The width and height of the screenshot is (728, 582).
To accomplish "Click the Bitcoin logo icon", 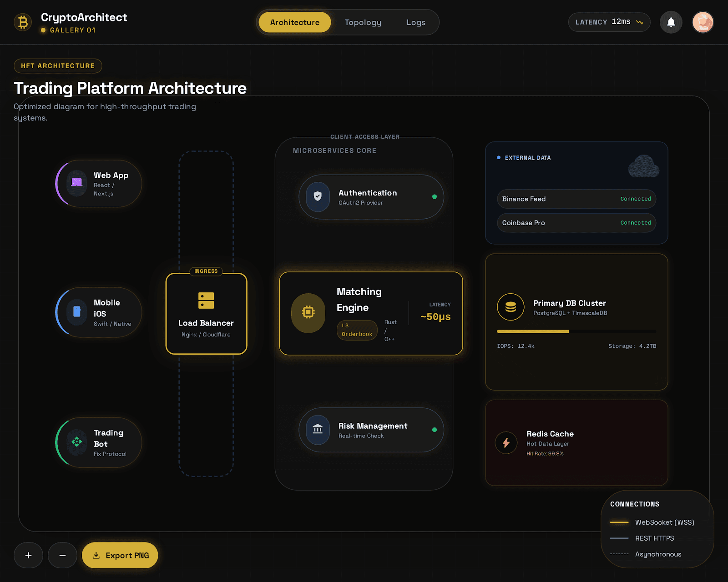I will [22, 22].
